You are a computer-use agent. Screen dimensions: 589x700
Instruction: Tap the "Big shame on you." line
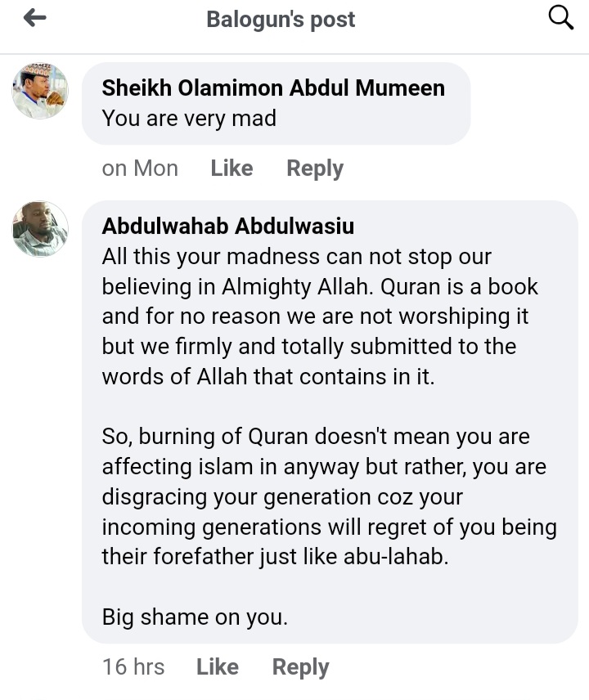pyautogui.click(x=195, y=617)
